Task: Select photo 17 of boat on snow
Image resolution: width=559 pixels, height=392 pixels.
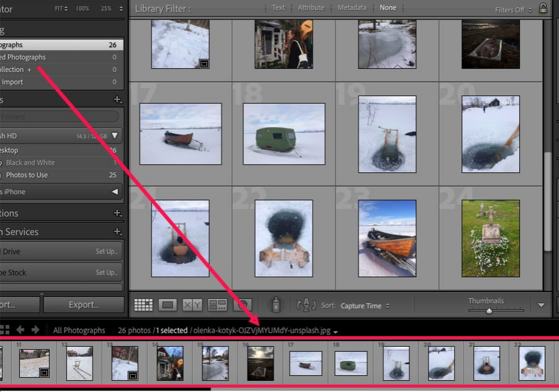Action: pyautogui.click(x=181, y=134)
